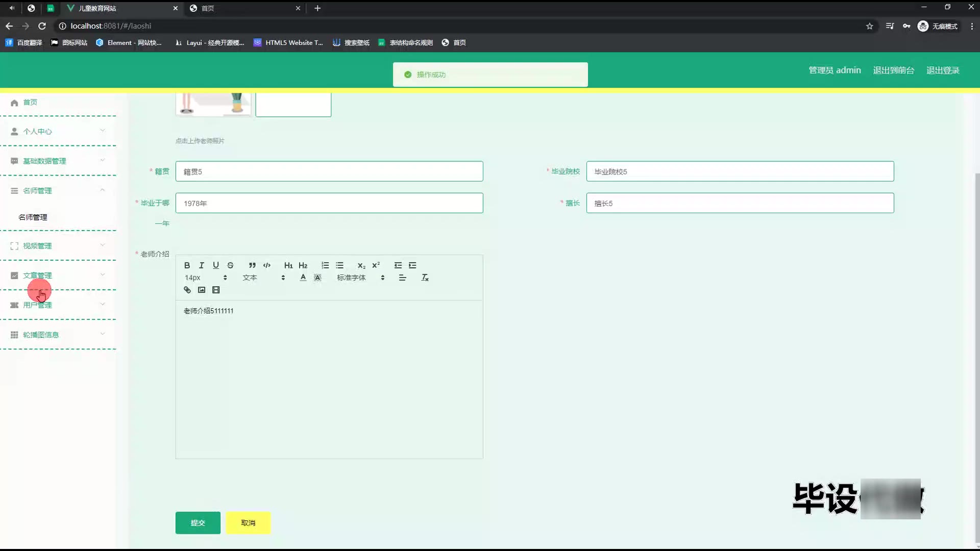Toggle underline formatting in the editor

point(216,265)
